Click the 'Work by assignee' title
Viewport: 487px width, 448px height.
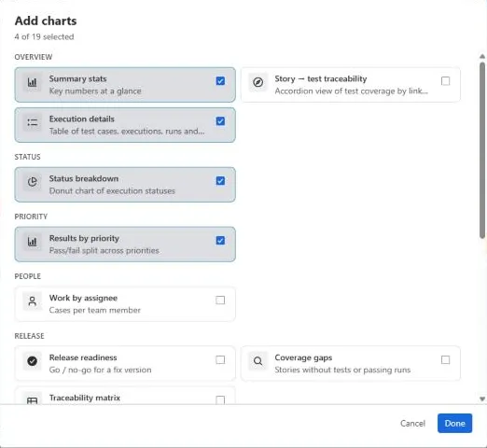click(x=83, y=298)
